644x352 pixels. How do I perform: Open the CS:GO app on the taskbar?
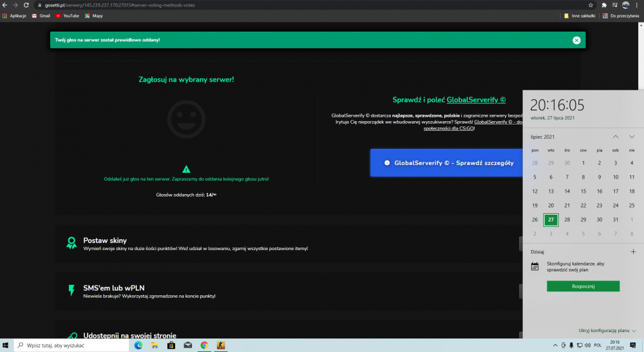click(x=220, y=346)
